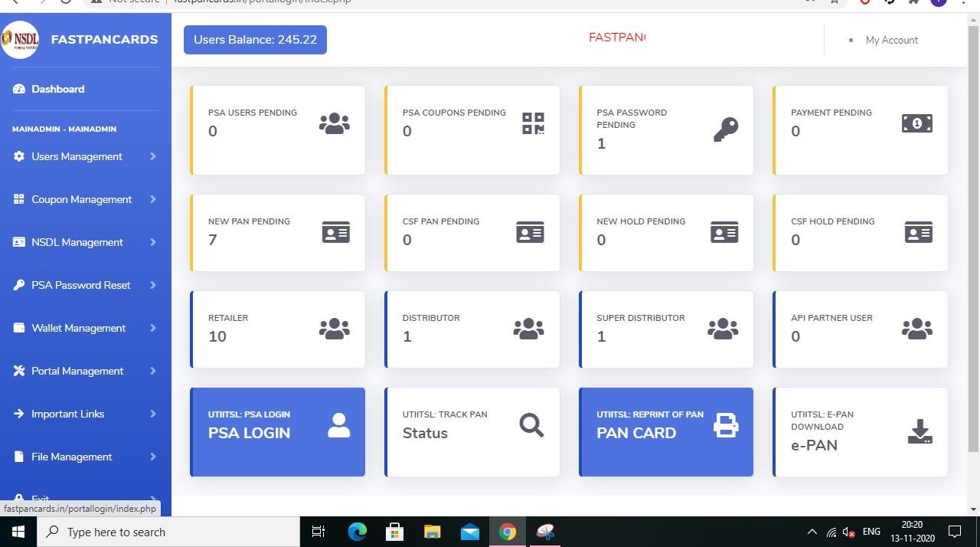Viewport: 980px width, 547px height.
Task: Expand the Coupon Management chevron
Action: pos(153,199)
